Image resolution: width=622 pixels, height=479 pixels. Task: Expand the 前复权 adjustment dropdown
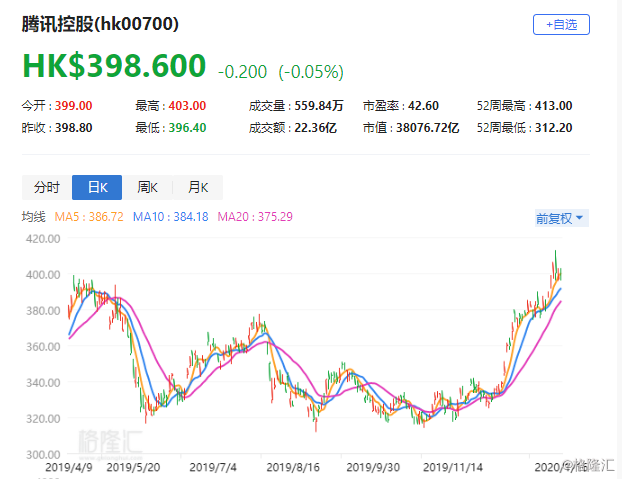coord(561,218)
